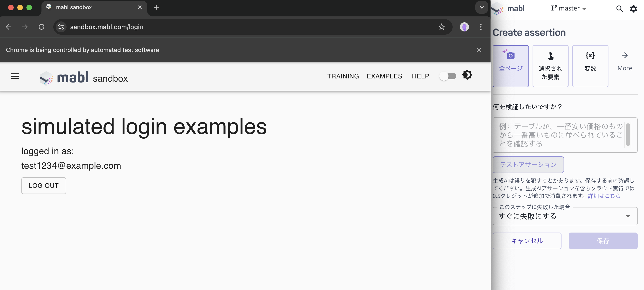The image size is (644, 290).
Task: Expand the master branch dropdown
Action: coord(569,8)
